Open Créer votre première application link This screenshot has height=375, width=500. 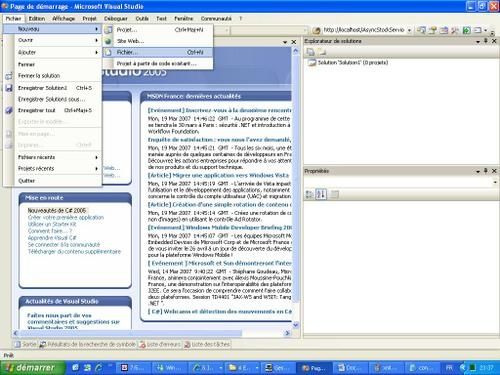pos(66,217)
